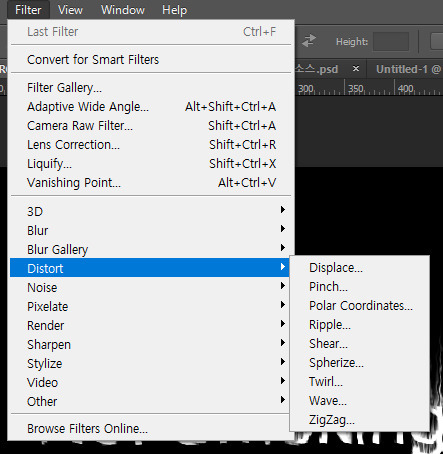Choose Polar Coordinates from Distort submenu

(360, 306)
